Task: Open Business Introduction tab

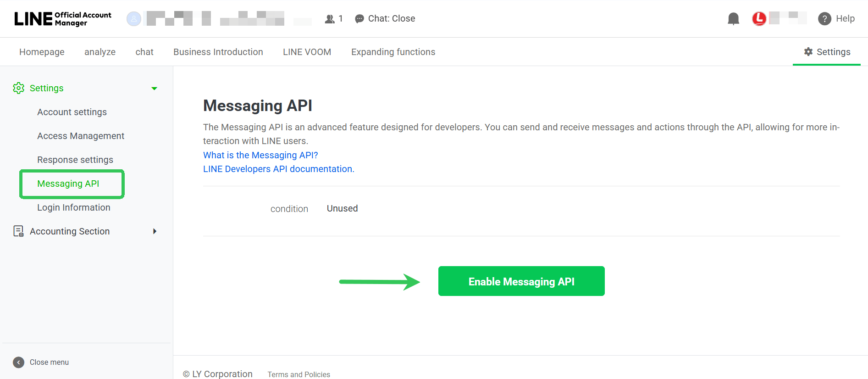Action: click(218, 52)
